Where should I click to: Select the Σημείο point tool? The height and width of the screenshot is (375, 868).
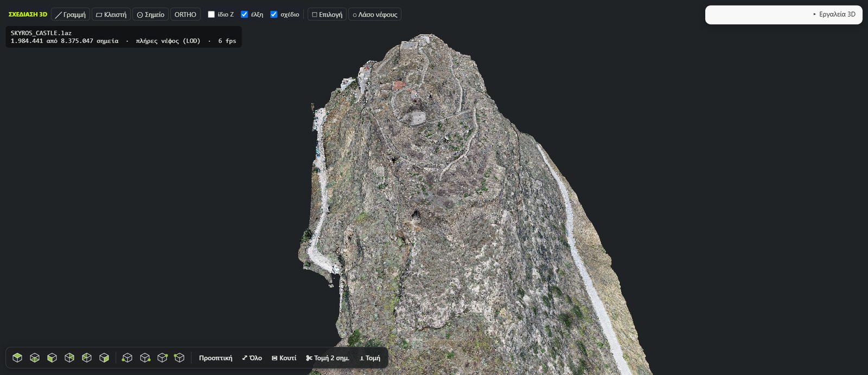(x=151, y=15)
